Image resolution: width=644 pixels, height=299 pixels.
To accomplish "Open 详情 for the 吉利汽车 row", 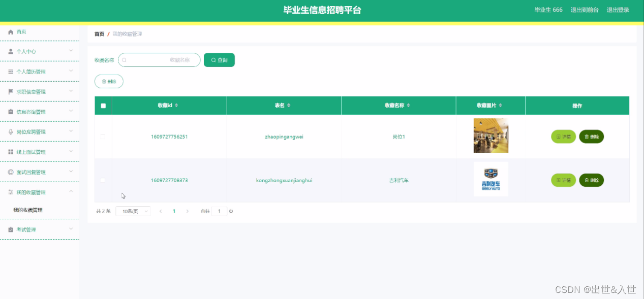I will point(563,180).
